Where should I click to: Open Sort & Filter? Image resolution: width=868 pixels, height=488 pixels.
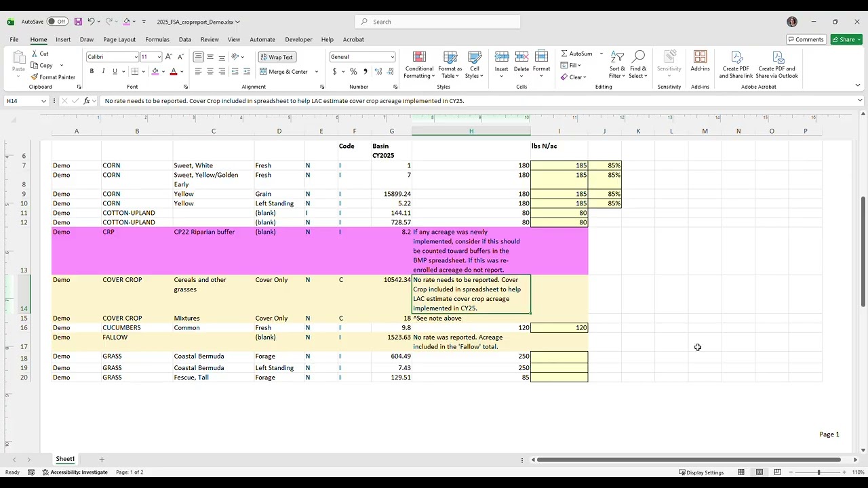pos(617,65)
